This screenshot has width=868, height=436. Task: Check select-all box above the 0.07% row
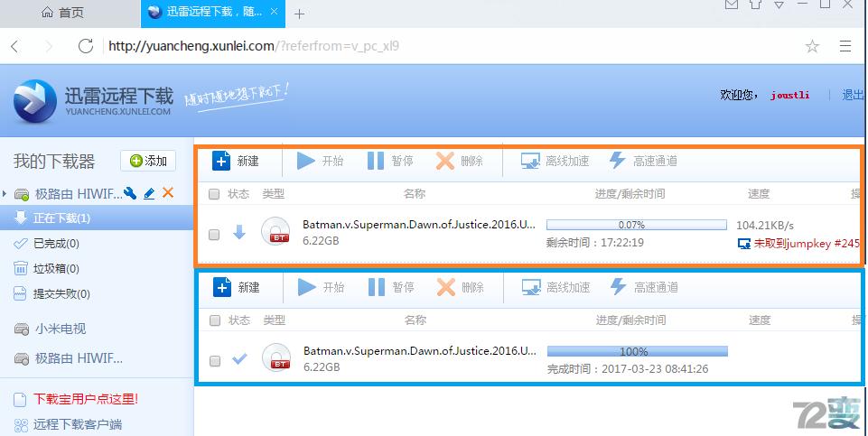tap(214, 194)
